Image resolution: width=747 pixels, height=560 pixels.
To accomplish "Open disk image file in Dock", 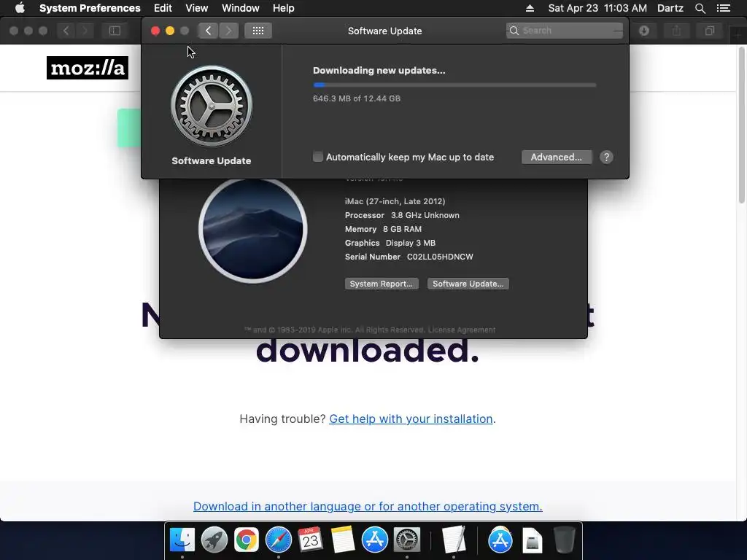I will click(532, 540).
